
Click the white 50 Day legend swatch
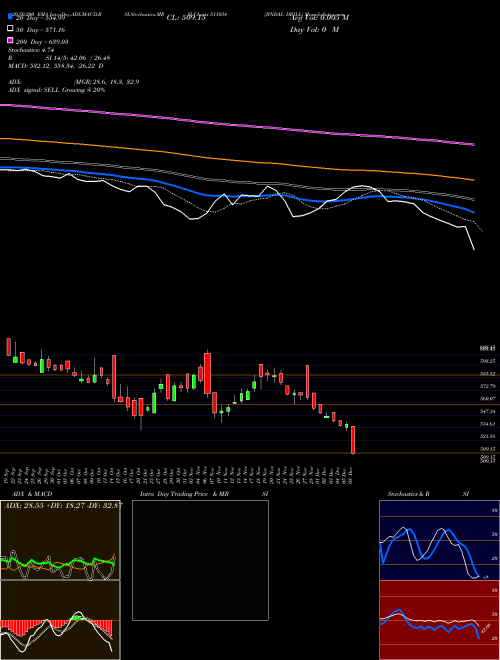pyautogui.click(x=10, y=29)
